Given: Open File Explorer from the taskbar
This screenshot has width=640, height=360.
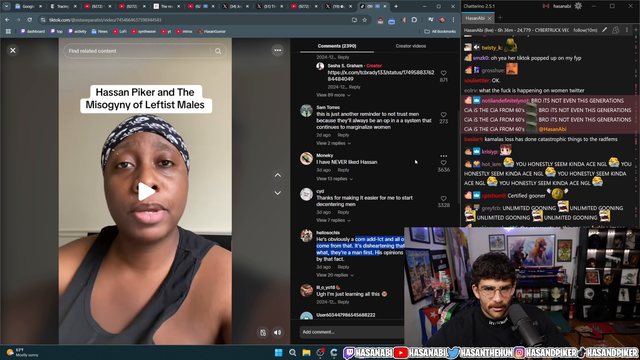Looking at the screenshot, I should pyautogui.click(x=307, y=353).
